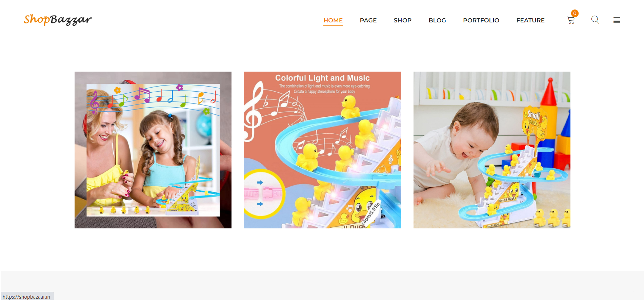The width and height of the screenshot is (644, 300).
Task: Select the HOME menu item
Action: tap(333, 20)
